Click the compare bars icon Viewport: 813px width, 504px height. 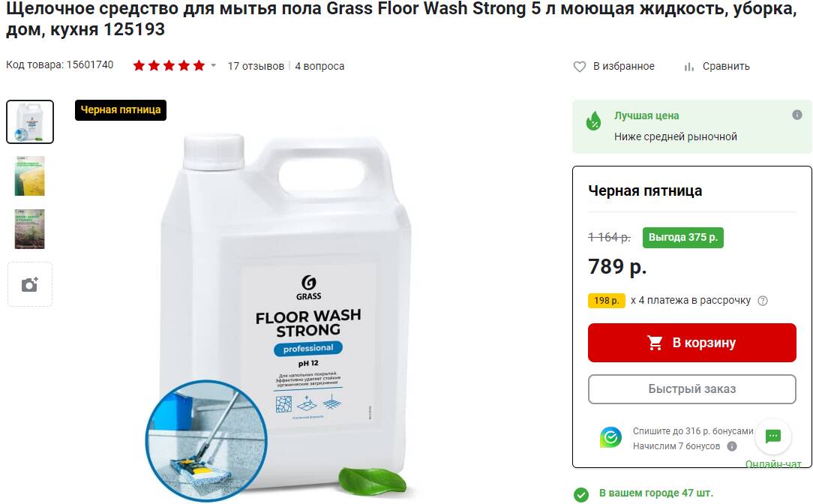tap(688, 67)
